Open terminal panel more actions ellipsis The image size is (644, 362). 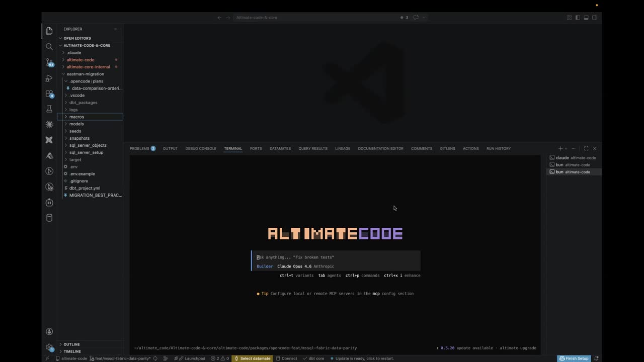(574, 148)
